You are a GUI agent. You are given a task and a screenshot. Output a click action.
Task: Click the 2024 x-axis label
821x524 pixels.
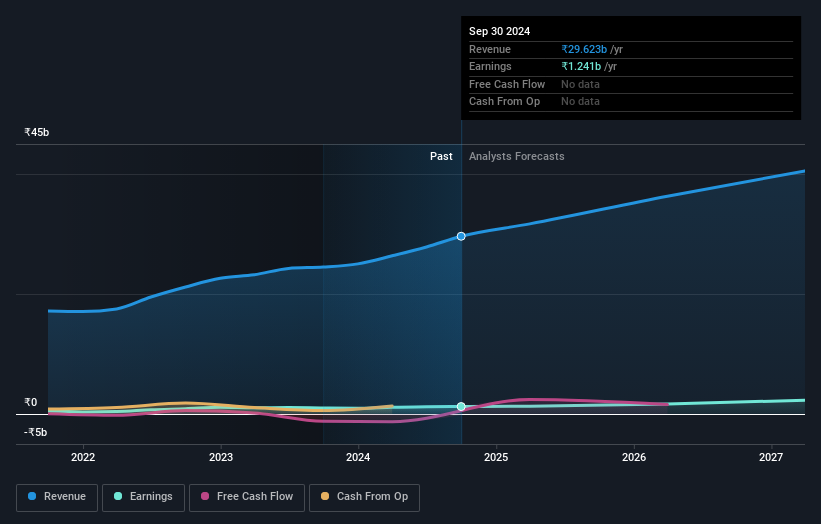coord(358,458)
